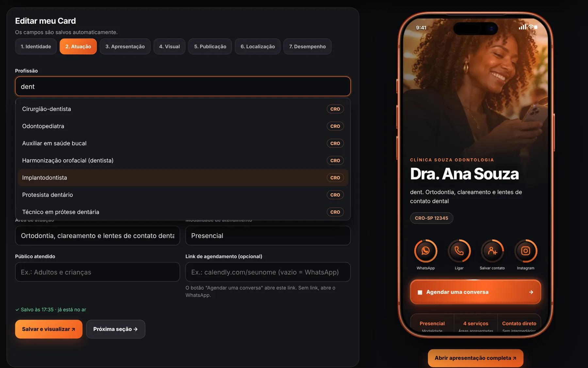Tap the 4 serviços stat in preview
Image resolution: width=588 pixels, height=368 pixels.
[x=476, y=324]
